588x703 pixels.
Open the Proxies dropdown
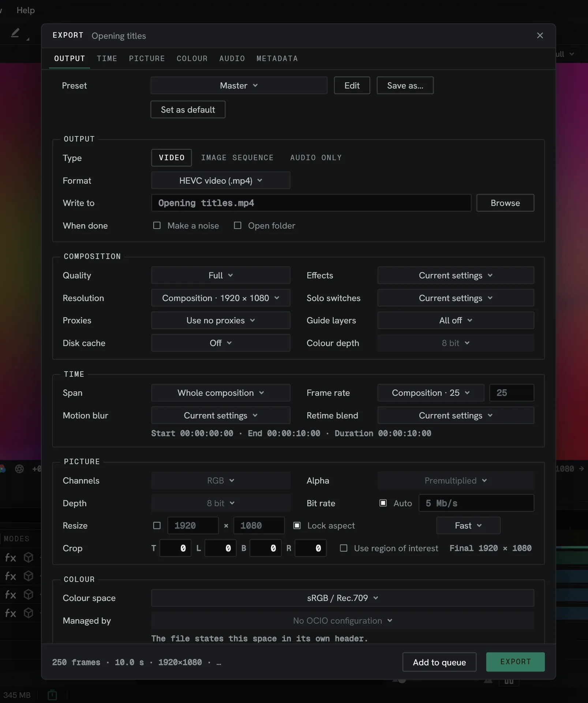click(x=221, y=320)
